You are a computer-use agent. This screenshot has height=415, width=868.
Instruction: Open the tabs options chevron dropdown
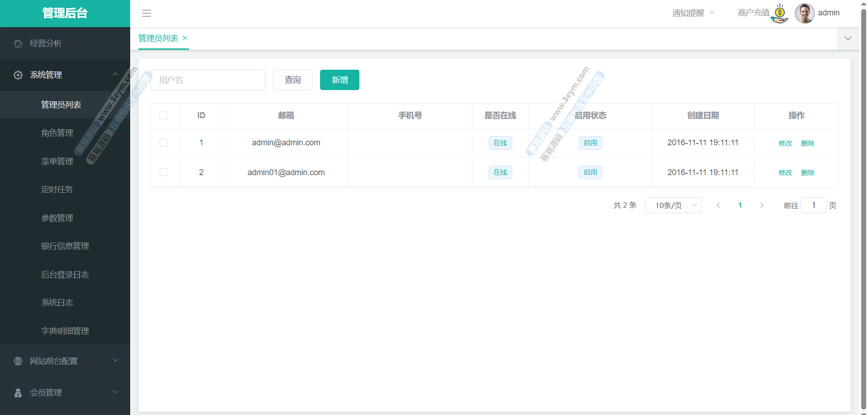point(848,38)
